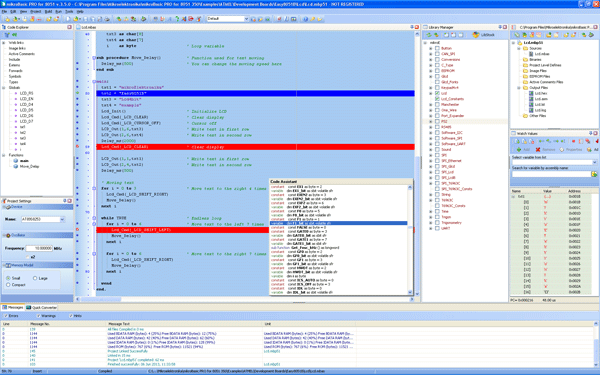Pin the Watch Values panel
Viewport: 600px width, 375px height.
[x=590, y=133]
